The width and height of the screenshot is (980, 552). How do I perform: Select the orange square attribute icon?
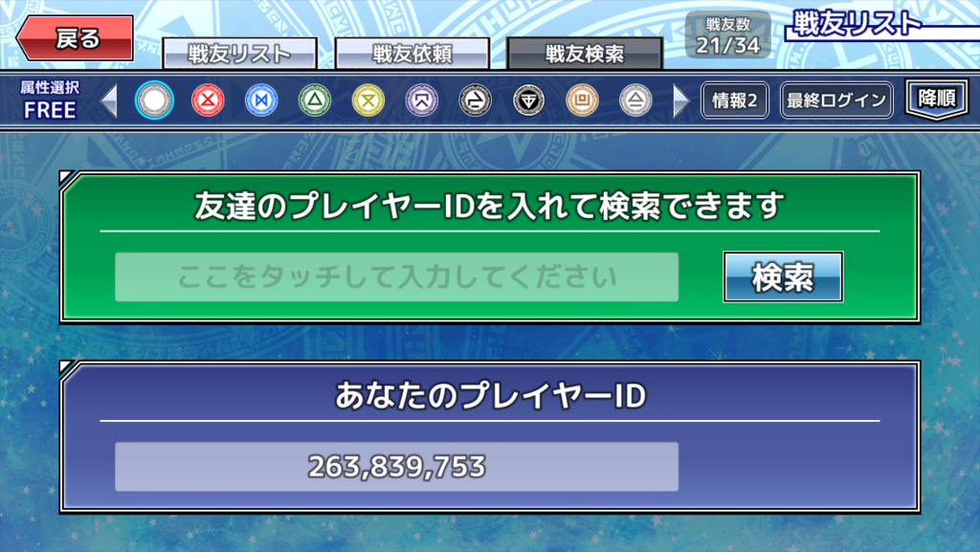pyautogui.click(x=582, y=99)
